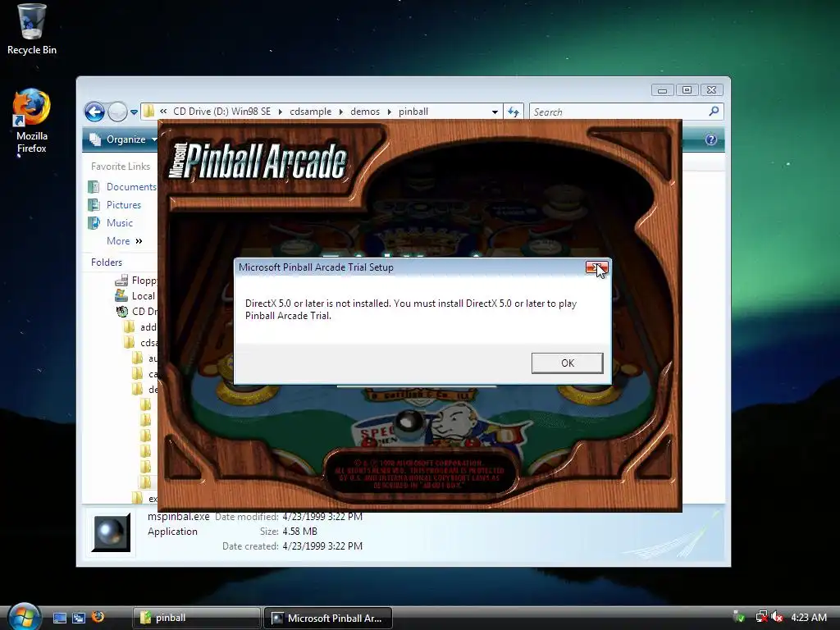Click the Date modified value 4/23/1999 3:22 PM

322,517
